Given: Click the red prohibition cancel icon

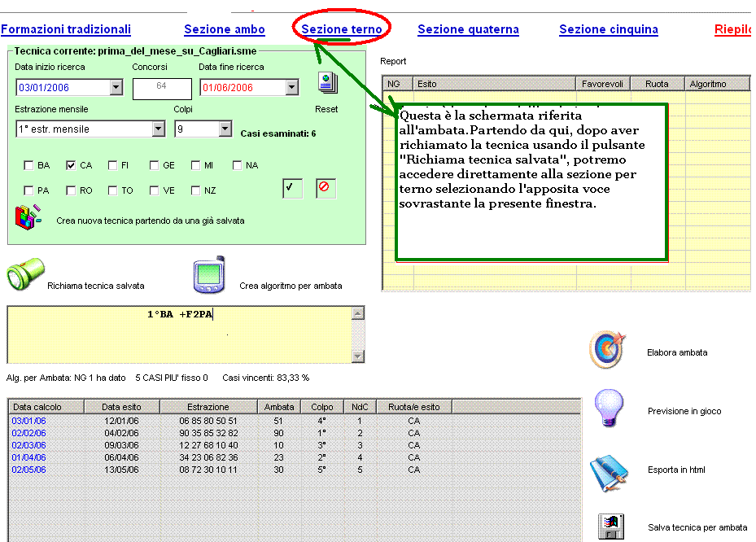Looking at the screenshot, I should 326,188.
